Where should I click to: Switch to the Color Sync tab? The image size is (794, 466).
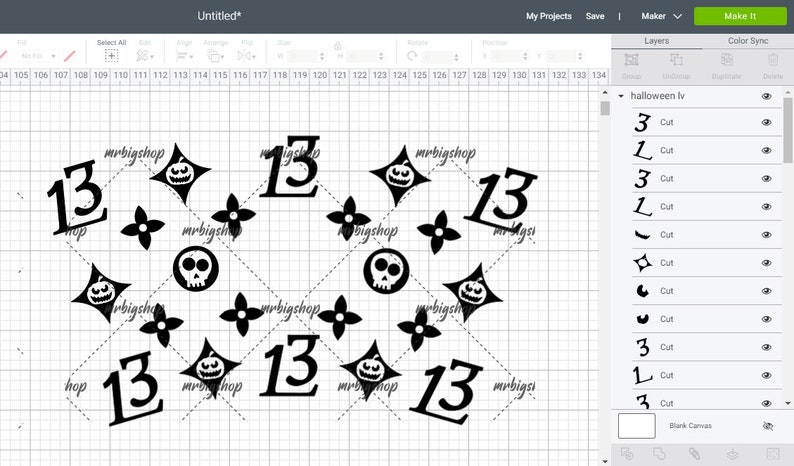(x=748, y=41)
